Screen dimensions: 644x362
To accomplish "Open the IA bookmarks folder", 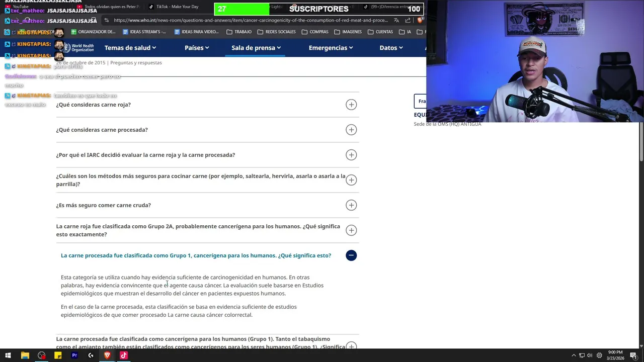I will 405,32.
